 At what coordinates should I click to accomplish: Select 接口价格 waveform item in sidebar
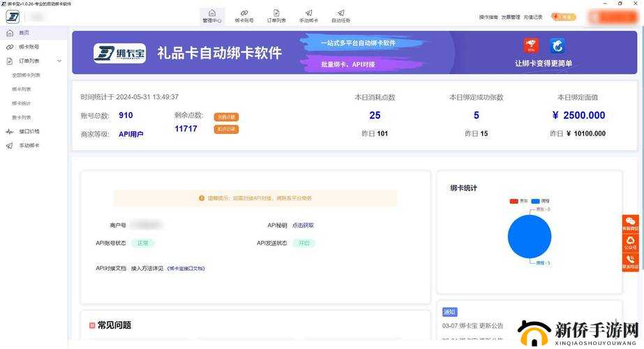coord(33,131)
